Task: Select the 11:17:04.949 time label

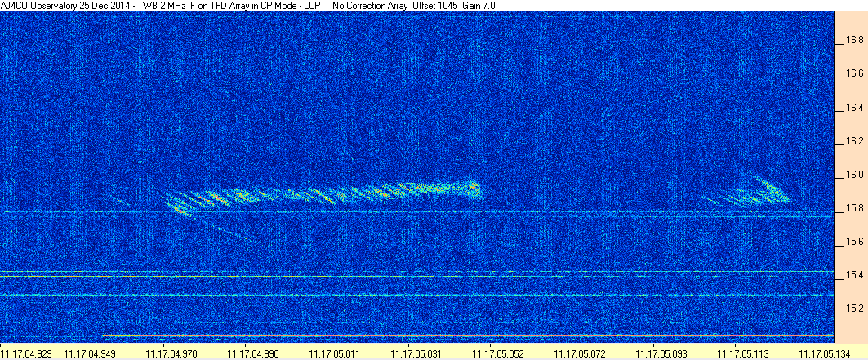Action: coord(91,353)
